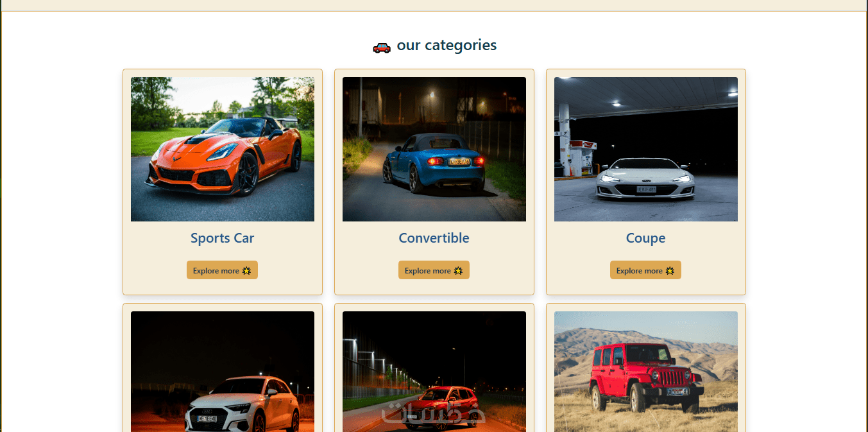Click the Sports Car title text

(x=222, y=238)
